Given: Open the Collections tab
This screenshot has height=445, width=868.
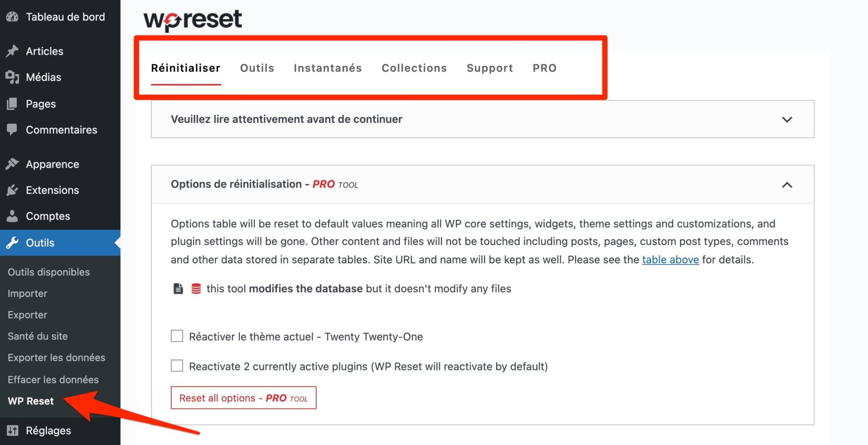Looking at the screenshot, I should pos(414,68).
